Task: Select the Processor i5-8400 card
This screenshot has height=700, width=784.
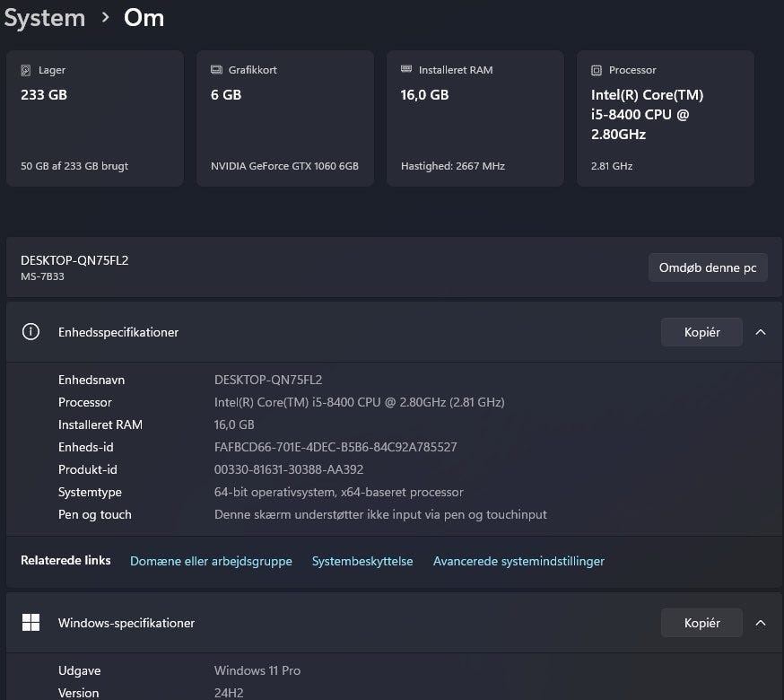Action: (x=665, y=118)
